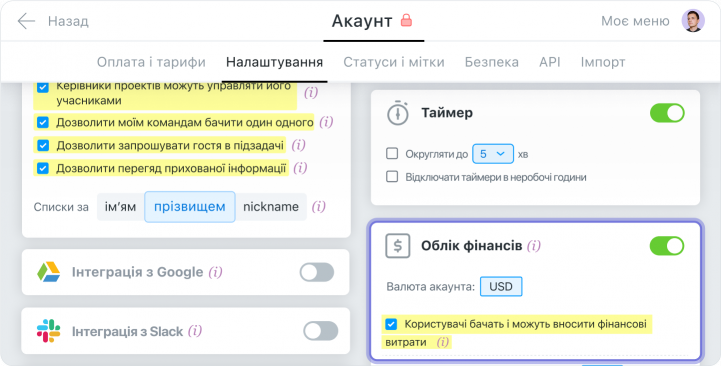The image size is (721, 366).
Task: Open info icon beside Облік фінансів title
Action: 534,246
